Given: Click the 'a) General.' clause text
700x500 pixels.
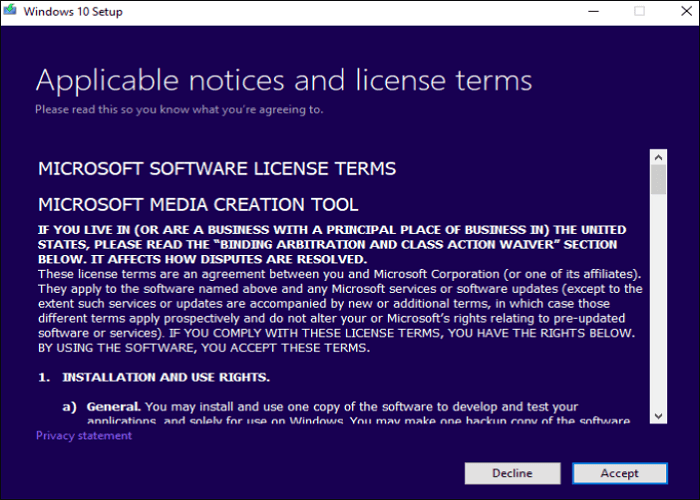Looking at the screenshot, I should 102,407.
